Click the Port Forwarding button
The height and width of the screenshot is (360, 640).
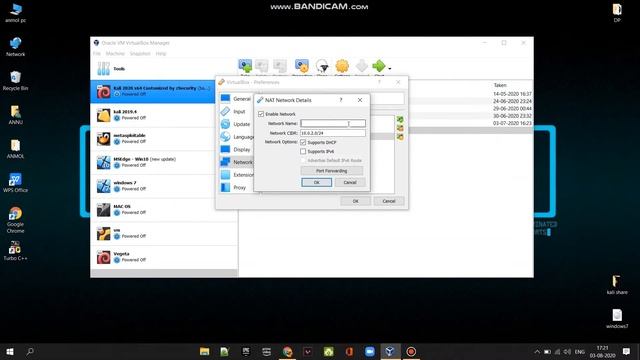pos(331,171)
